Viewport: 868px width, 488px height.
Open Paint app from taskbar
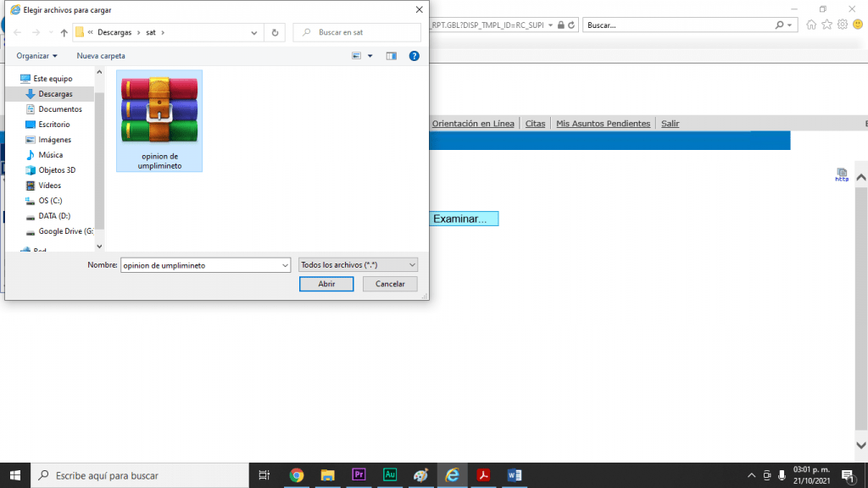(420, 475)
